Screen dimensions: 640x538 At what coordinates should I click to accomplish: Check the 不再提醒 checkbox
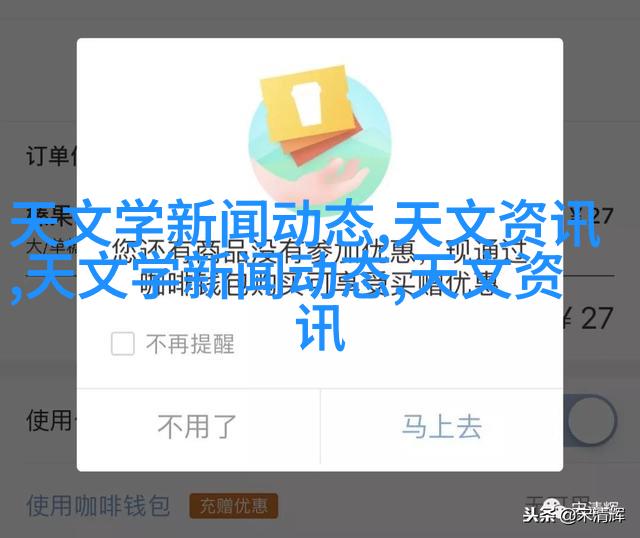pyautogui.click(x=122, y=343)
